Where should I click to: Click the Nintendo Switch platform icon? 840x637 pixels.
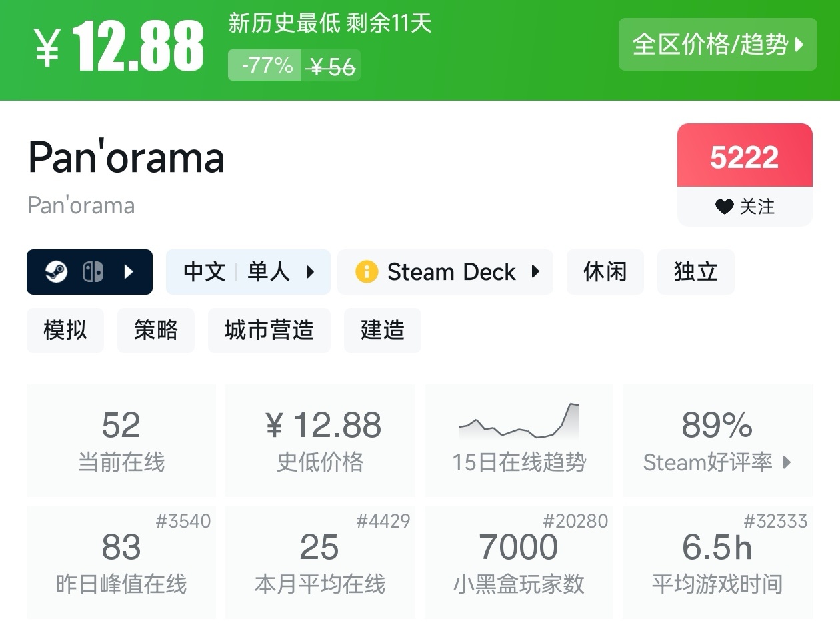pyautogui.click(x=93, y=272)
